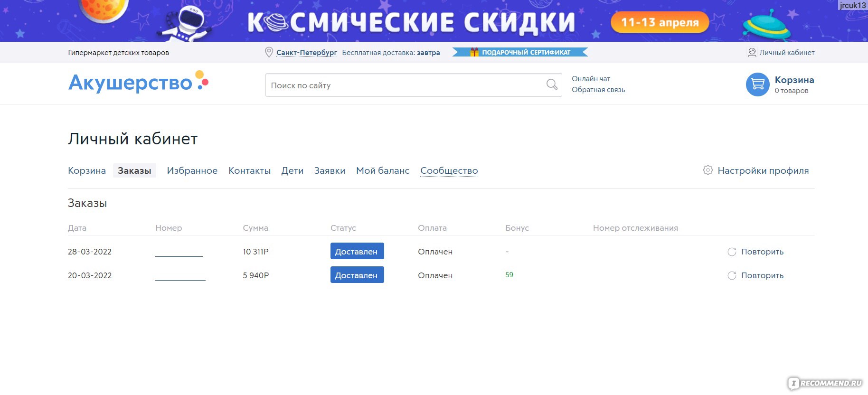Click the user account icon

pyautogui.click(x=752, y=52)
